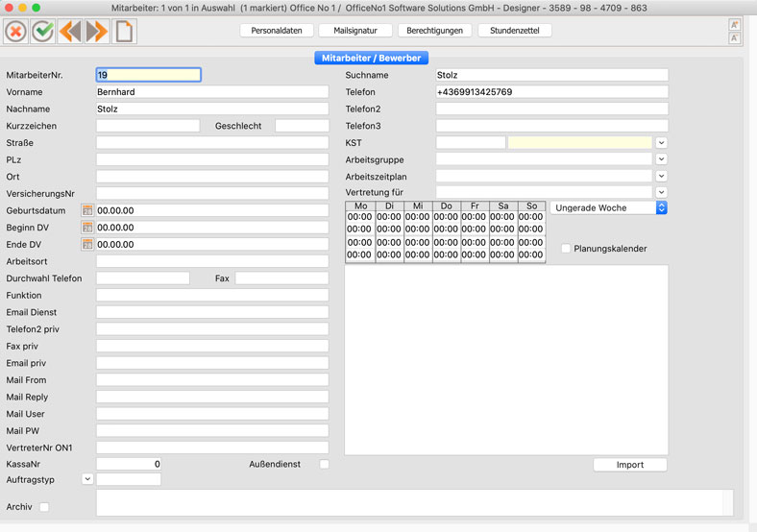The width and height of the screenshot is (757, 532).
Task: Click the Fax priv input field
Action: point(212,346)
